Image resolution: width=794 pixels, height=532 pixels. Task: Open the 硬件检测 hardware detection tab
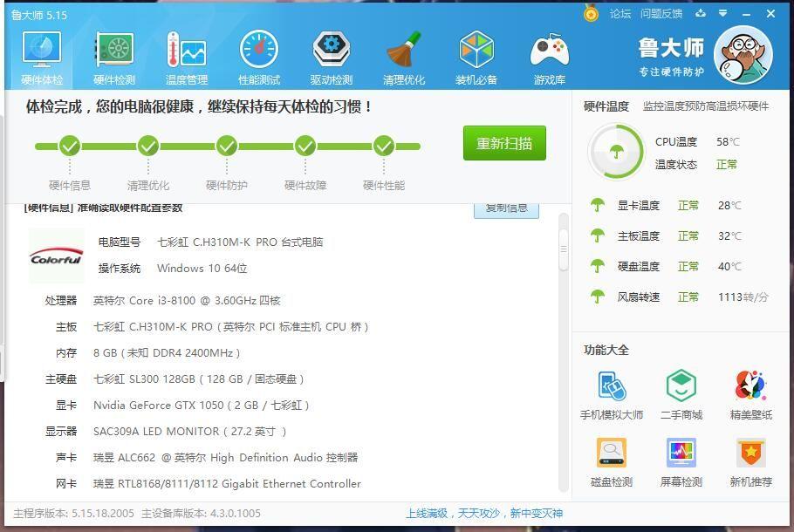pyautogui.click(x=114, y=58)
